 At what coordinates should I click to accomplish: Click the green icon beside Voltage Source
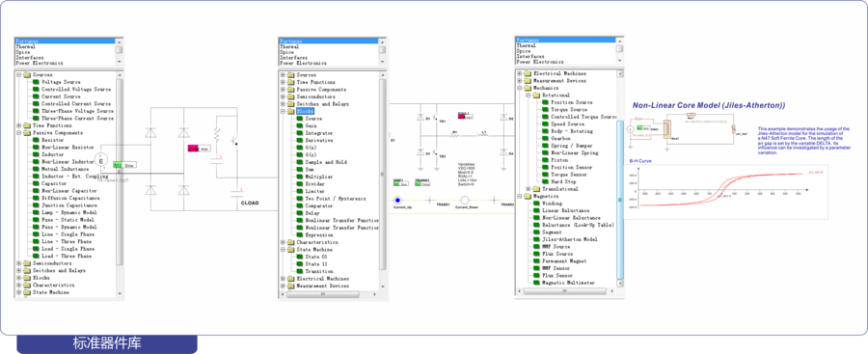36,82
